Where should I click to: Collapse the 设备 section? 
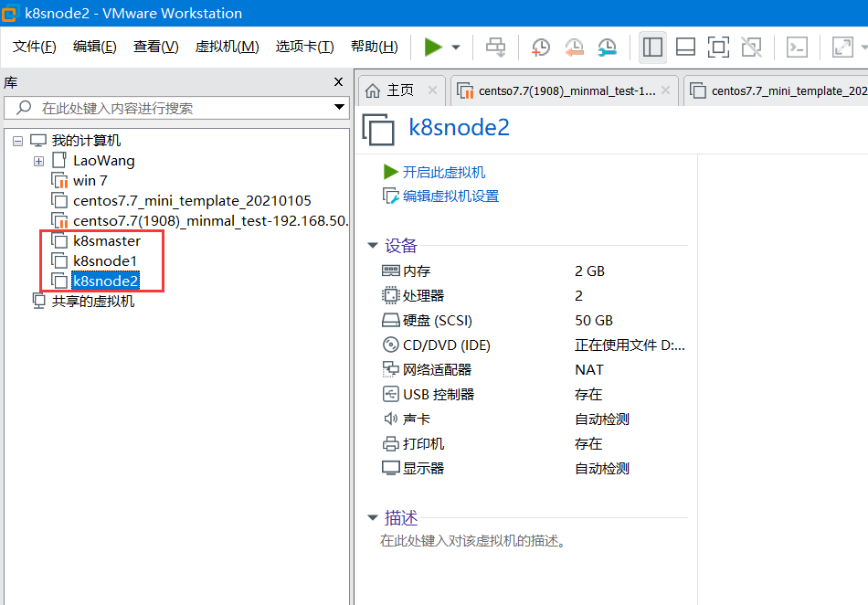pyautogui.click(x=373, y=245)
